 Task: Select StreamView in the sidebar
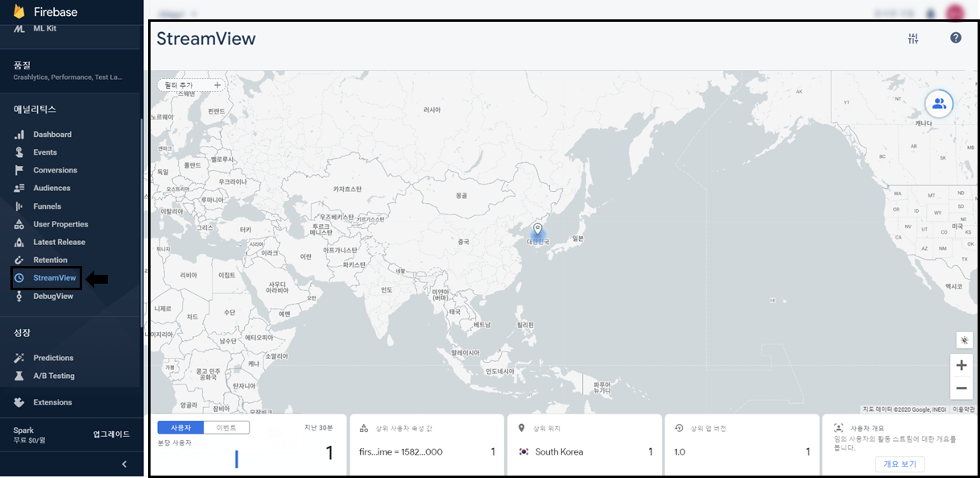tap(55, 278)
